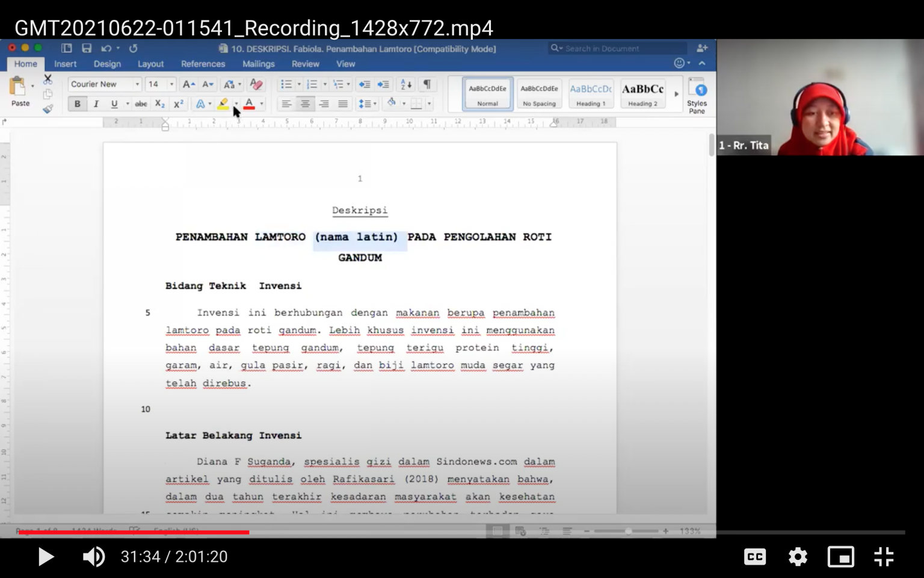This screenshot has height=578, width=924.
Task: Toggle Italic formatting
Action: pyautogui.click(x=96, y=104)
